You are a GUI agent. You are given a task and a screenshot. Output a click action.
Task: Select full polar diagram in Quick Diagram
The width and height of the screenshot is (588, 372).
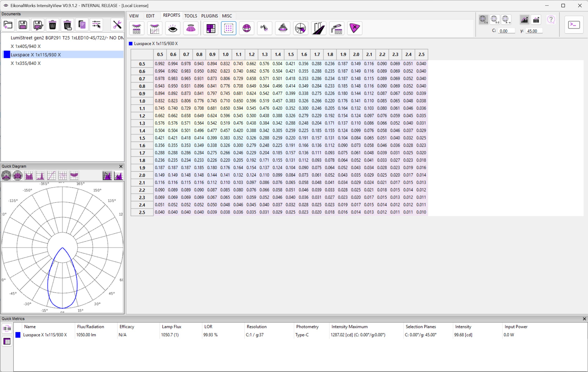18,175
